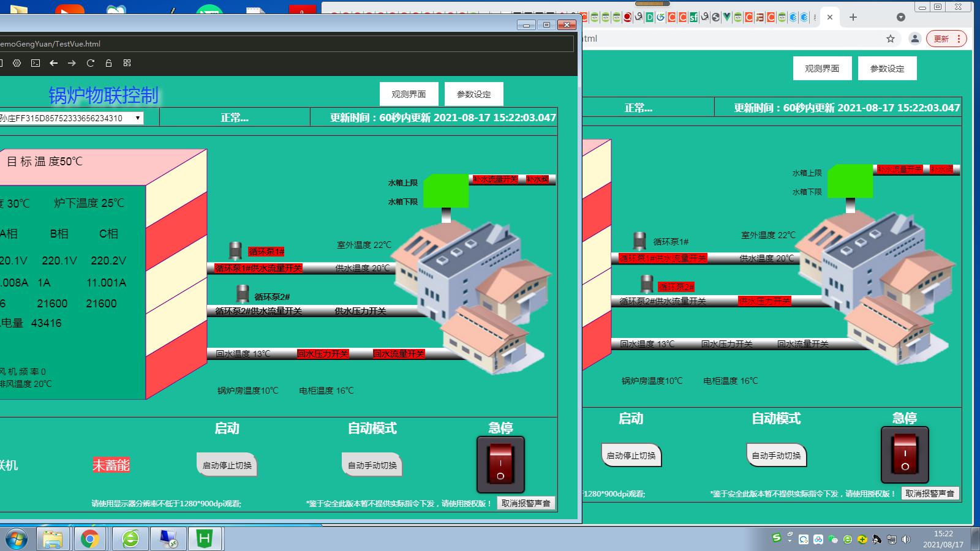This screenshot has height=551, width=980.
Task: Open the console terminal icon in preview toolbar
Action: [36, 63]
